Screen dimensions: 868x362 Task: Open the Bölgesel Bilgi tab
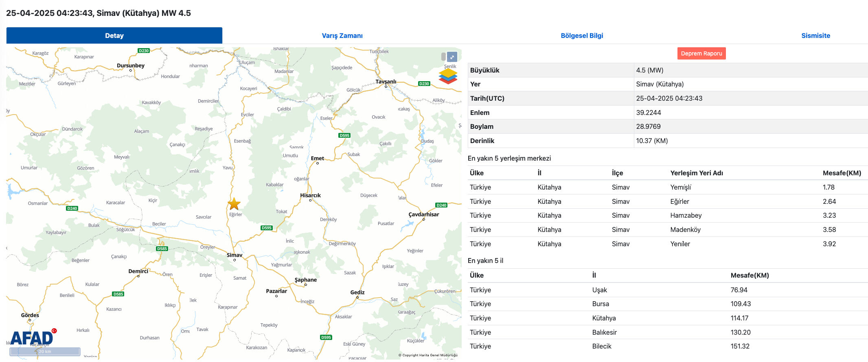coord(582,35)
